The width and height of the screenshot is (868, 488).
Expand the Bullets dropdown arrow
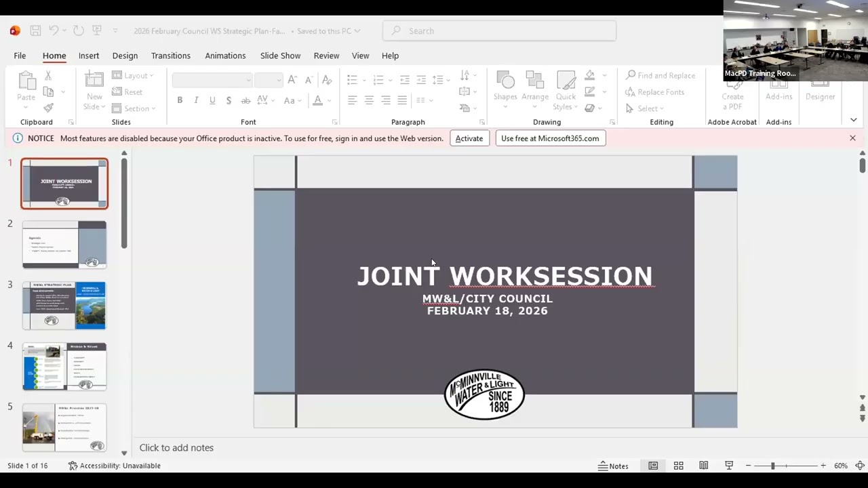(365, 80)
